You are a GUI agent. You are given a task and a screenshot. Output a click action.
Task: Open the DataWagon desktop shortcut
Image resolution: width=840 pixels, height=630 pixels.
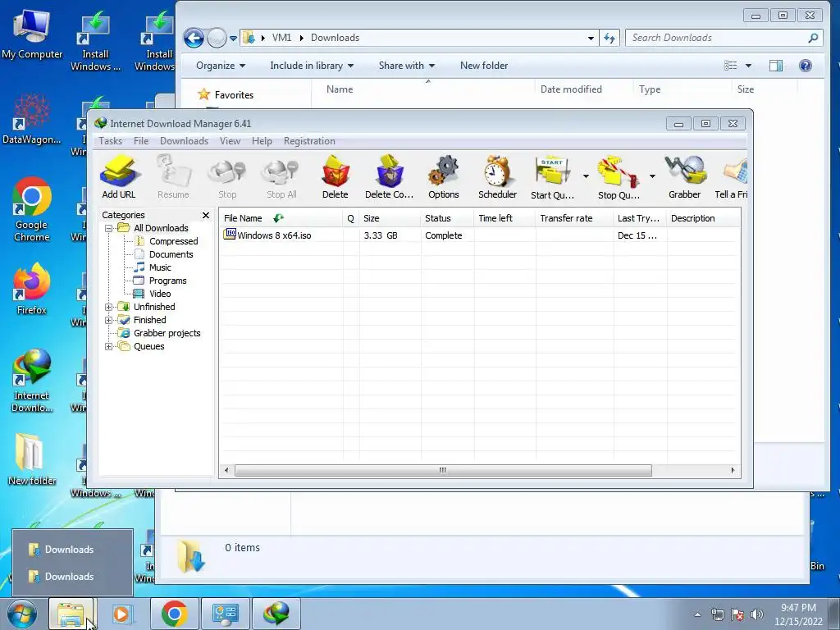tap(32, 119)
